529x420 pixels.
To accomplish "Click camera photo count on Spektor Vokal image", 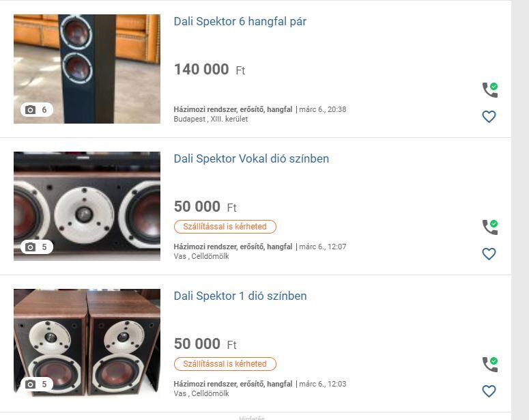I will coord(36,247).
